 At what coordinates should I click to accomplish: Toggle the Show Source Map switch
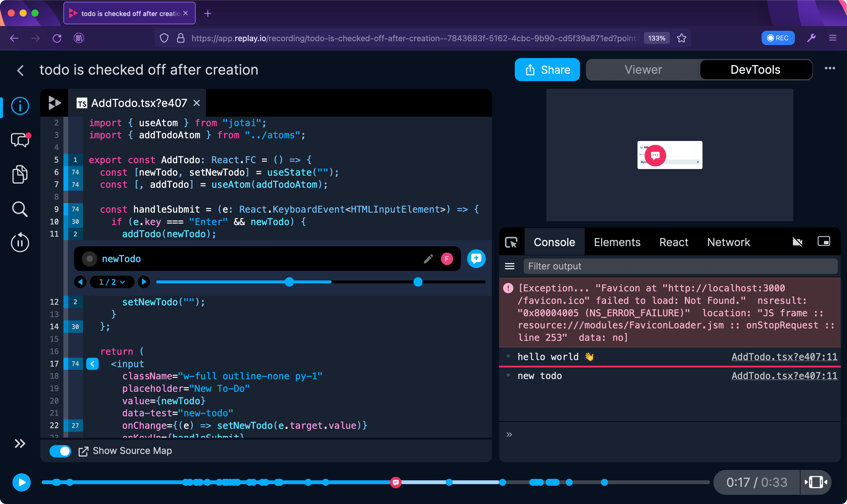point(60,451)
